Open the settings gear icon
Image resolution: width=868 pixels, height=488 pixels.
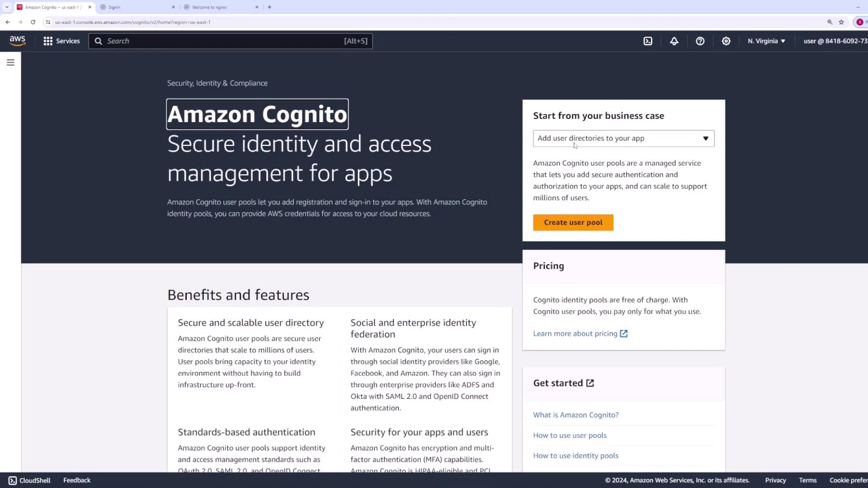point(726,41)
